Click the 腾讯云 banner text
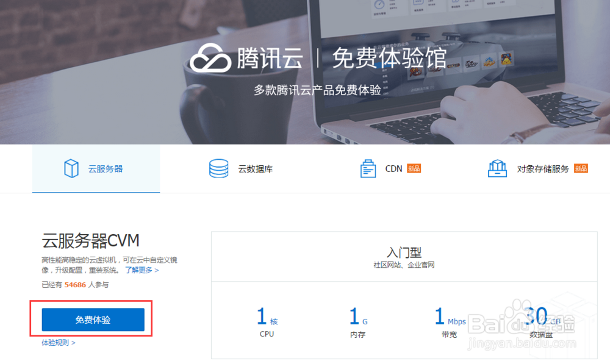This screenshot has width=610, height=364. tap(270, 59)
